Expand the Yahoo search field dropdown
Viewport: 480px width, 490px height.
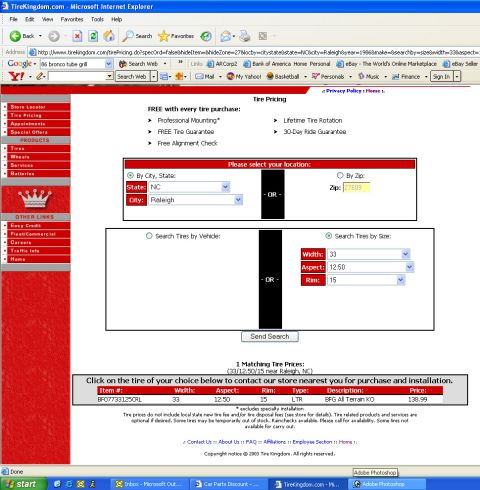(x=109, y=76)
